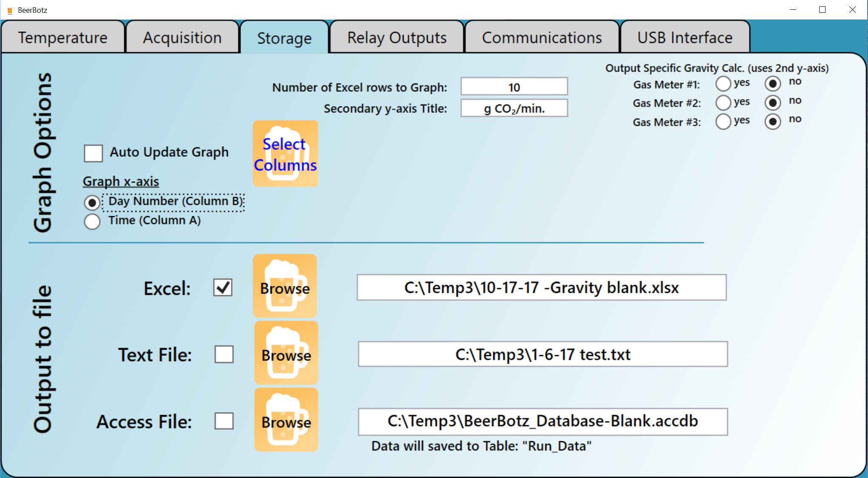This screenshot has width=868, height=478.
Task: Close the BeerBotz window
Action: coord(852,10)
